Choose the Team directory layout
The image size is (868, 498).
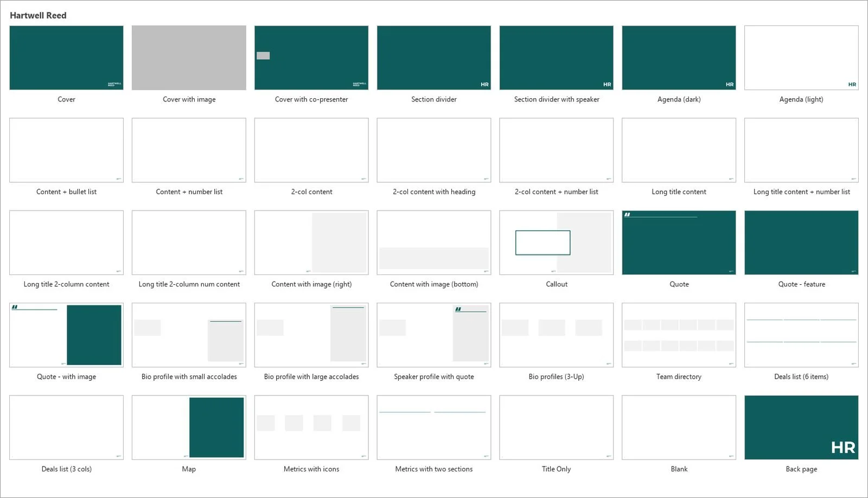[679, 335]
